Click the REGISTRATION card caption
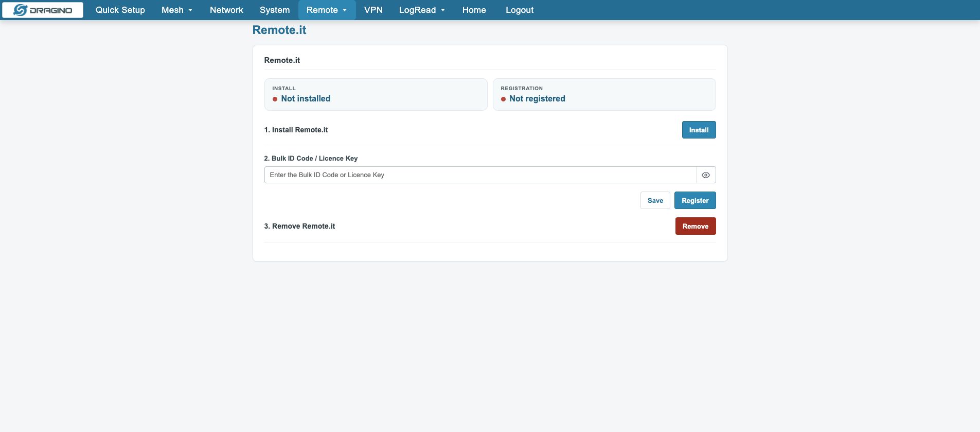Screen dimensions: 980x432 click(x=522, y=89)
